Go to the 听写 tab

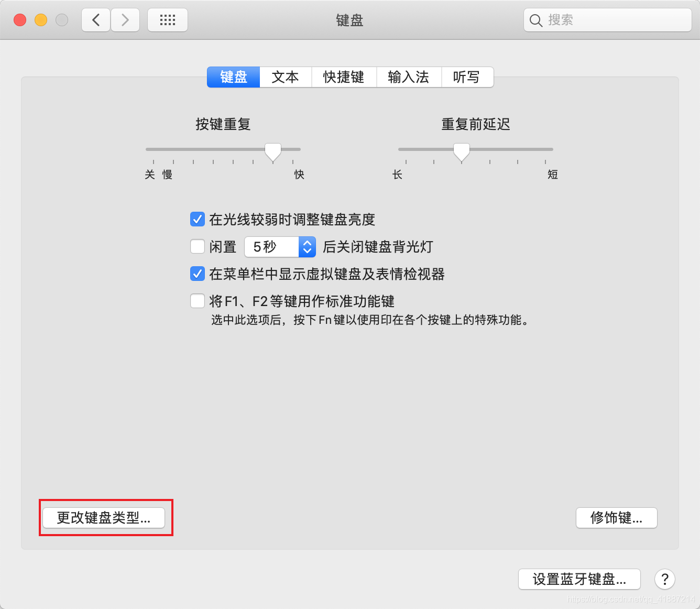(467, 77)
